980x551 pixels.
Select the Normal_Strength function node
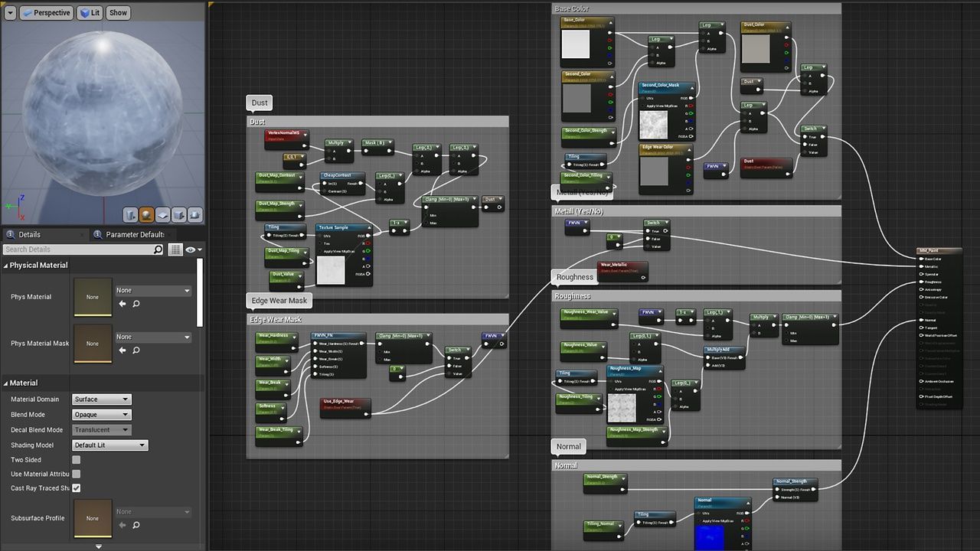point(795,490)
